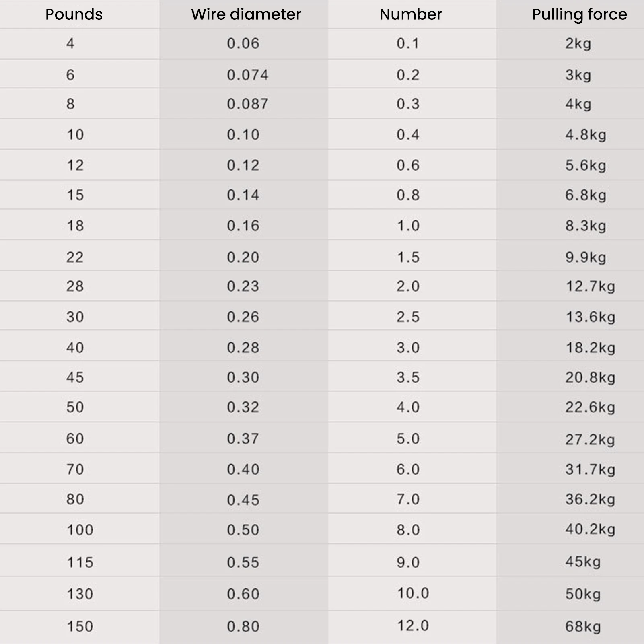Click the 9.9kg pulling force cell

tap(585, 257)
